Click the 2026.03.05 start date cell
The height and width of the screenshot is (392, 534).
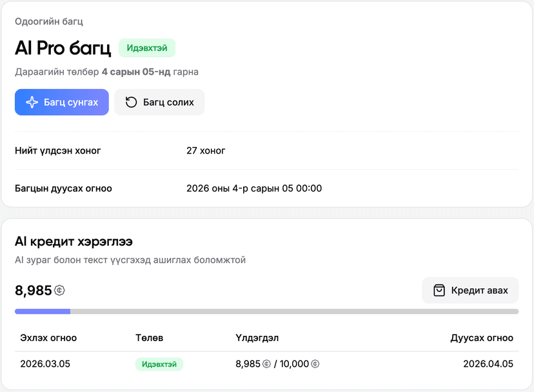pos(45,364)
